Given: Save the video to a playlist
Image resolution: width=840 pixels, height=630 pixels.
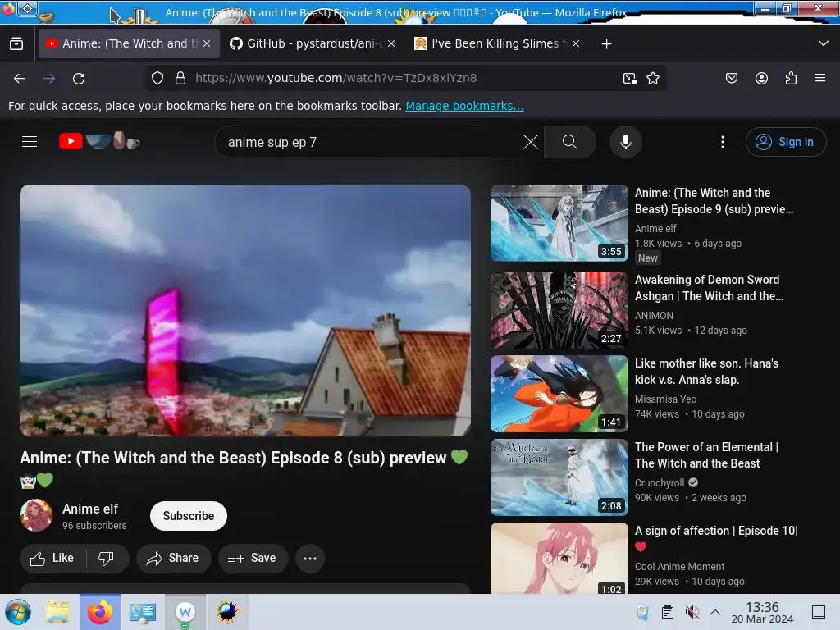Looking at the screenshot, I should 253,558.
